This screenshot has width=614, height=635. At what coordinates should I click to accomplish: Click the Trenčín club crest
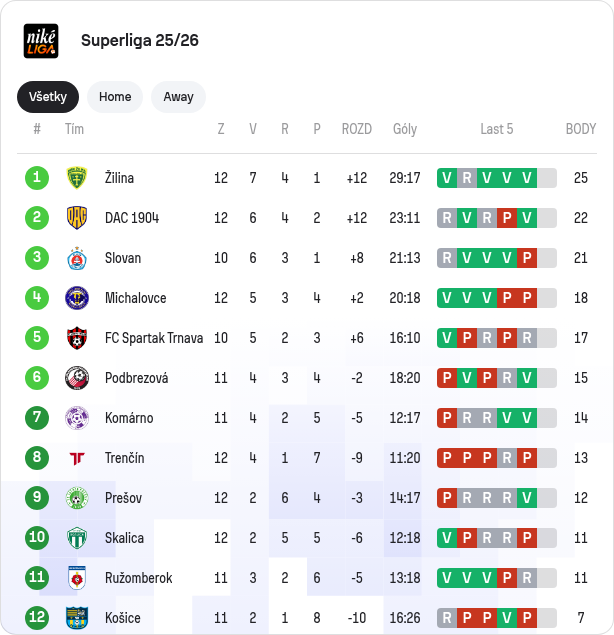click(77, 458)
